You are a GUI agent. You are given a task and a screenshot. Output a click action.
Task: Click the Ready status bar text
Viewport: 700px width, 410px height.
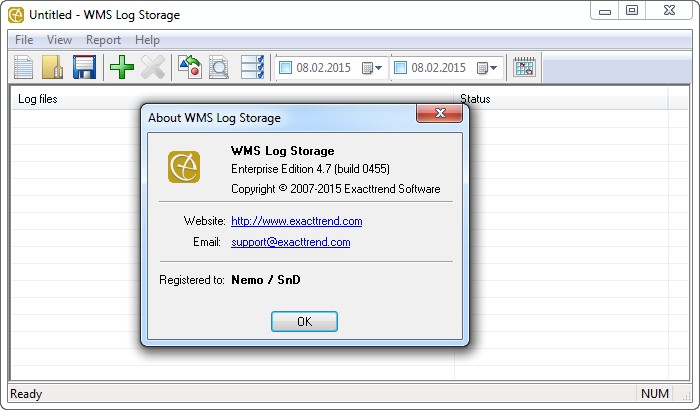tap(26, 393)
